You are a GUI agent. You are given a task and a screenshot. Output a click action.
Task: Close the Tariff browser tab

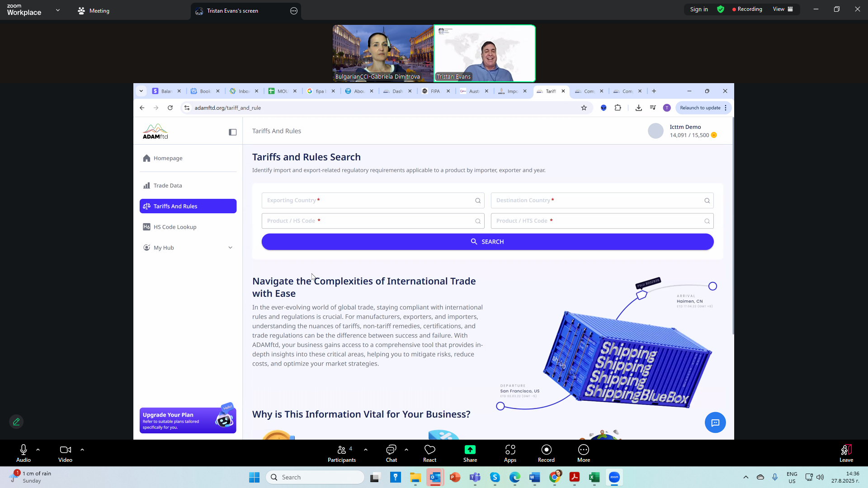coord(563,91)
